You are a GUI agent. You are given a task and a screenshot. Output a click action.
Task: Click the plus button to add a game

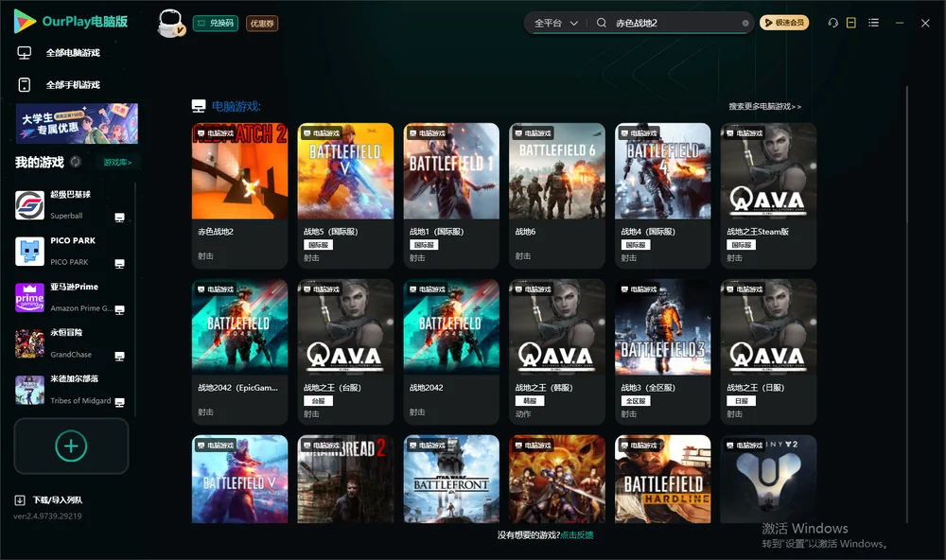pyautogui.click(x=71, y=446)
